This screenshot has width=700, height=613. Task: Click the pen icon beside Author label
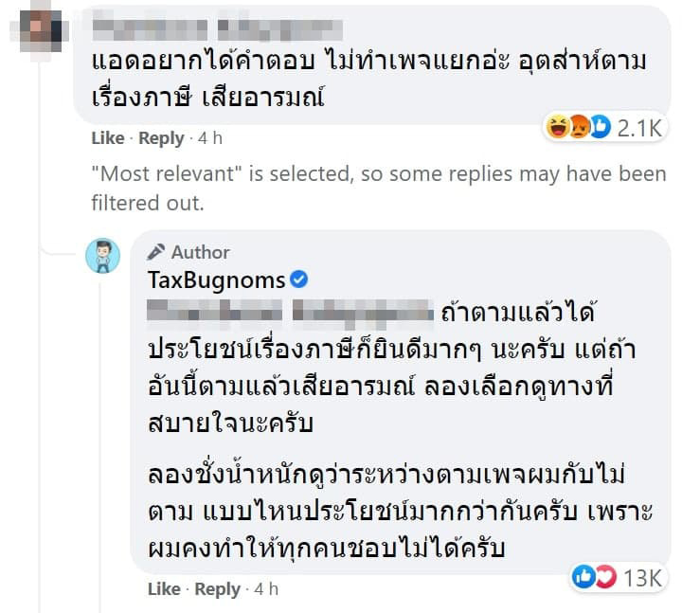point(156,252)
